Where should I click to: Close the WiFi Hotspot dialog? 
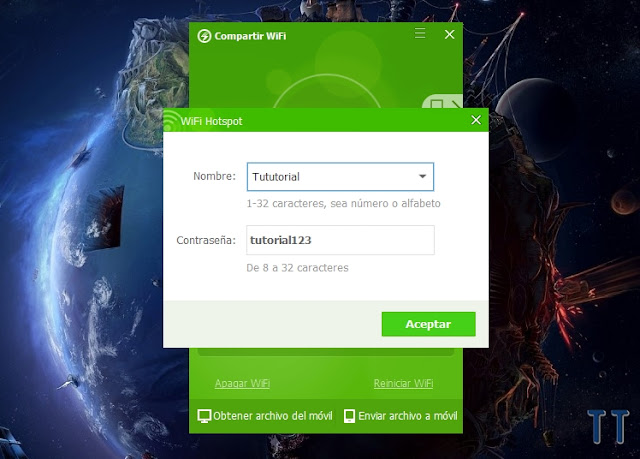(x=476, y=120)
